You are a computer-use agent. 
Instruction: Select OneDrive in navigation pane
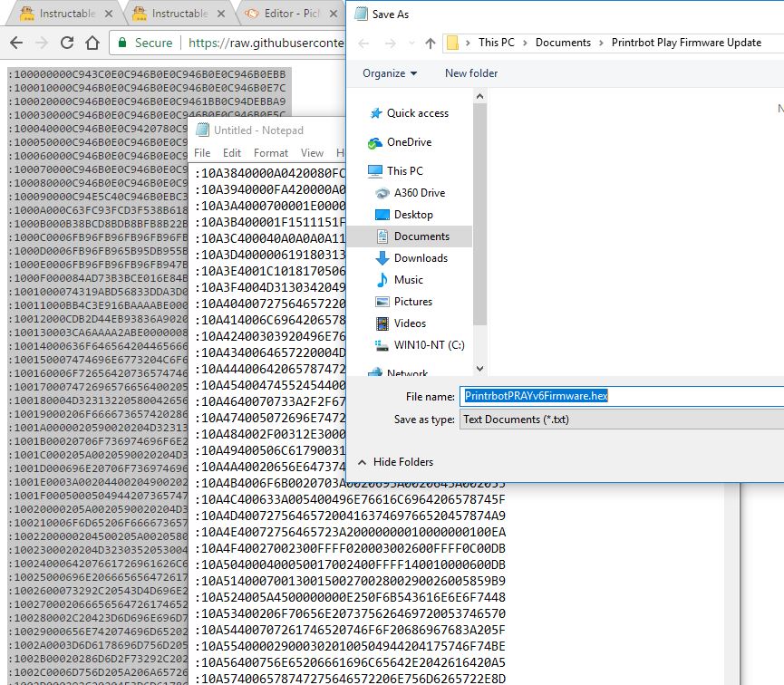(400, 142)
